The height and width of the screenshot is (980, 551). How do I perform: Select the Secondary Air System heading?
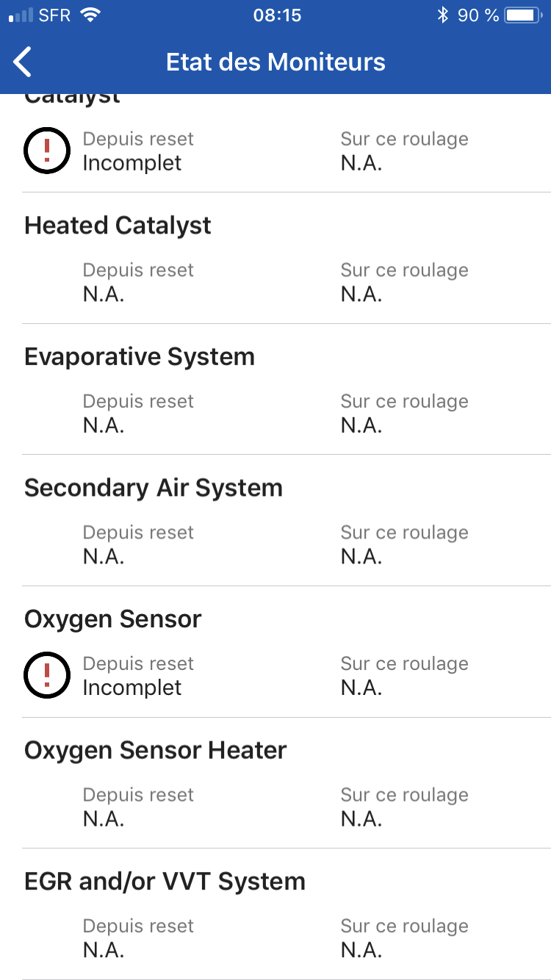pos(154,488)
